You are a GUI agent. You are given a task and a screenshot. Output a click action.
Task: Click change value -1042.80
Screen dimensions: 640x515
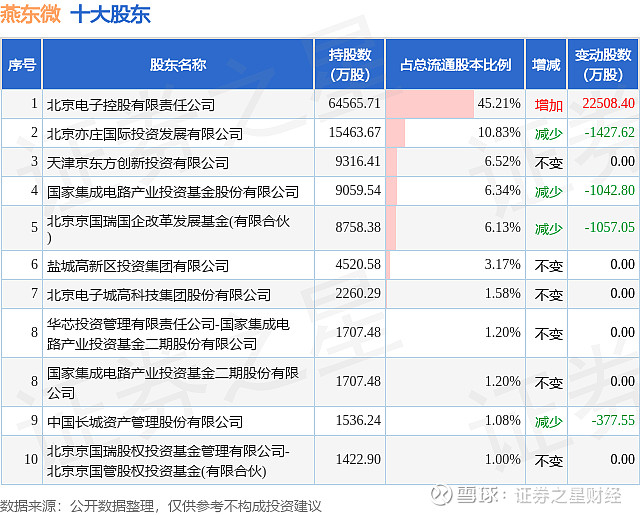(609, 190)
